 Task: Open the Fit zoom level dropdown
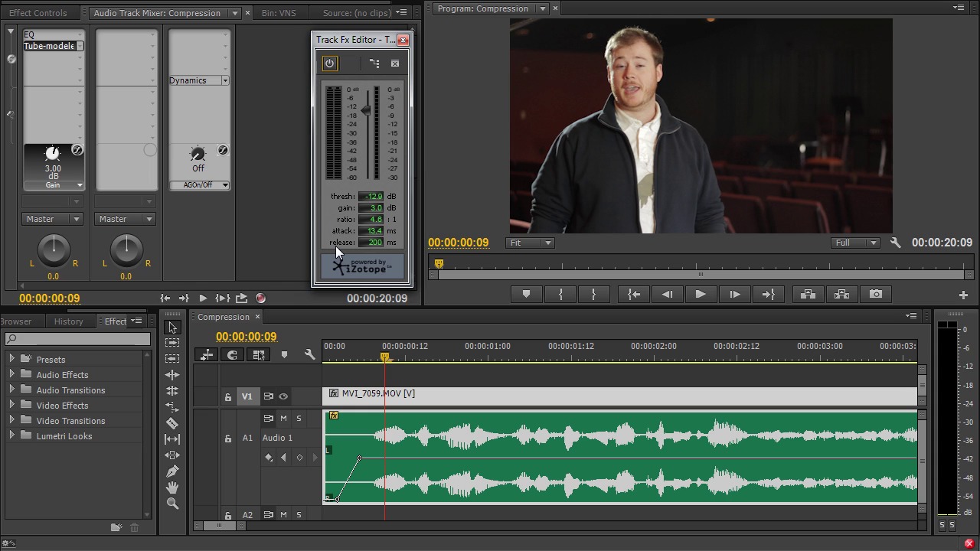pos(530,243)
